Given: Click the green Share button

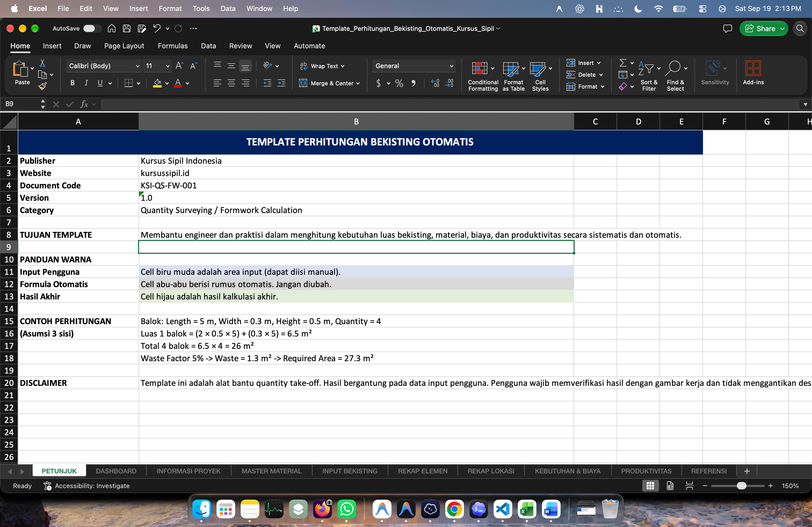Looking at the screenshot, I should (x=764, y=29).
